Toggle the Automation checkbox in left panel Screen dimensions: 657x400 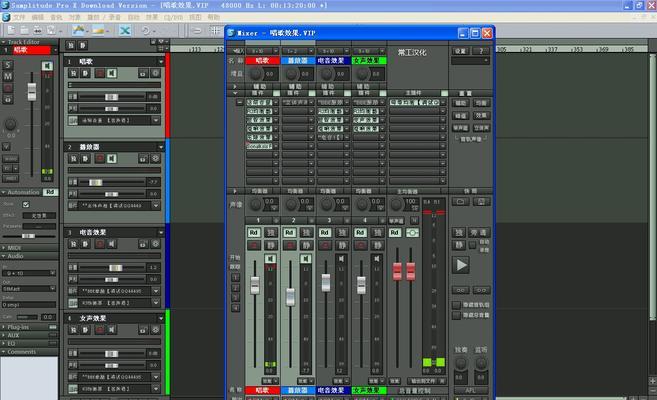[x=26, y=204]
